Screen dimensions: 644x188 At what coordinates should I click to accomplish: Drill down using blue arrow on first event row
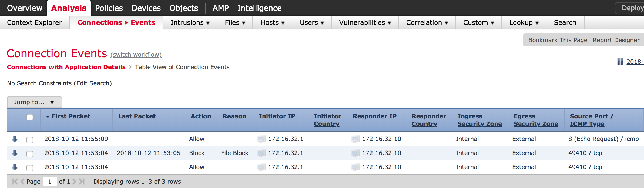coord(14,139)
